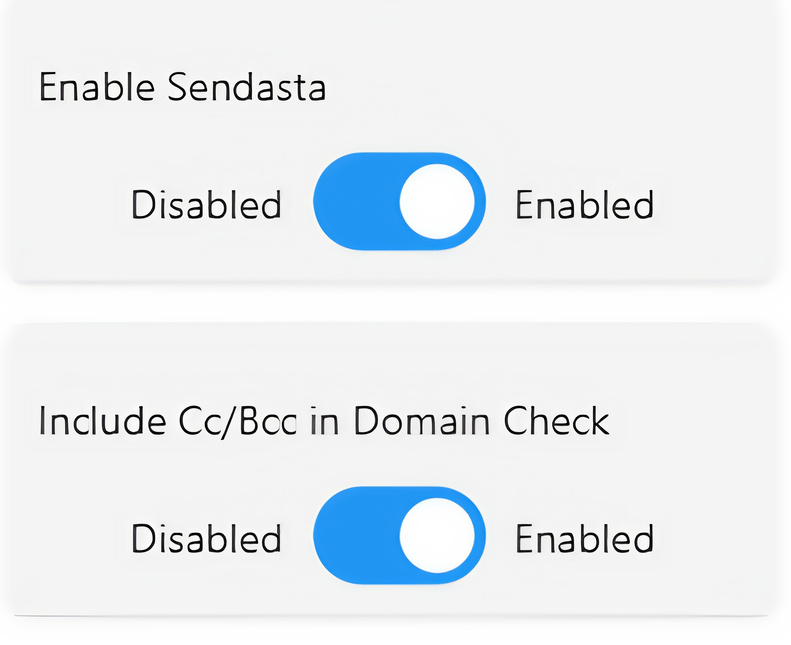Toggle the Enable Sendasta switch

click(x=399, y=202)
